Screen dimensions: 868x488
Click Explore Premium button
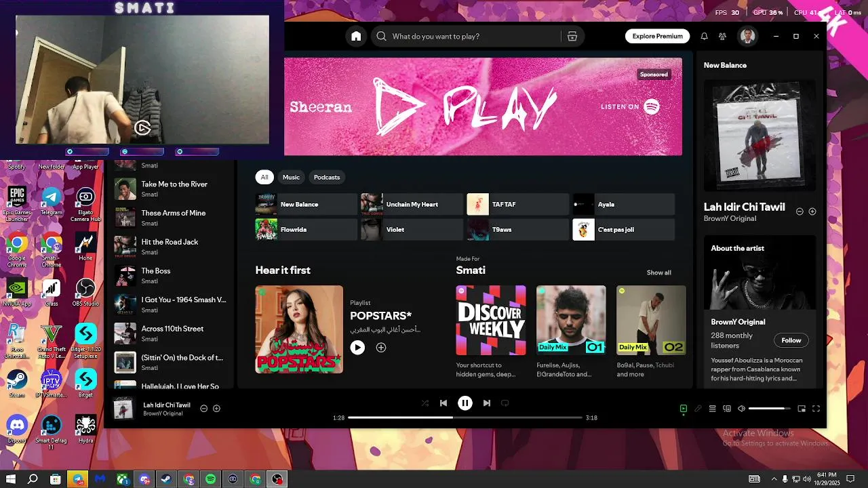[x=657, y=37]
